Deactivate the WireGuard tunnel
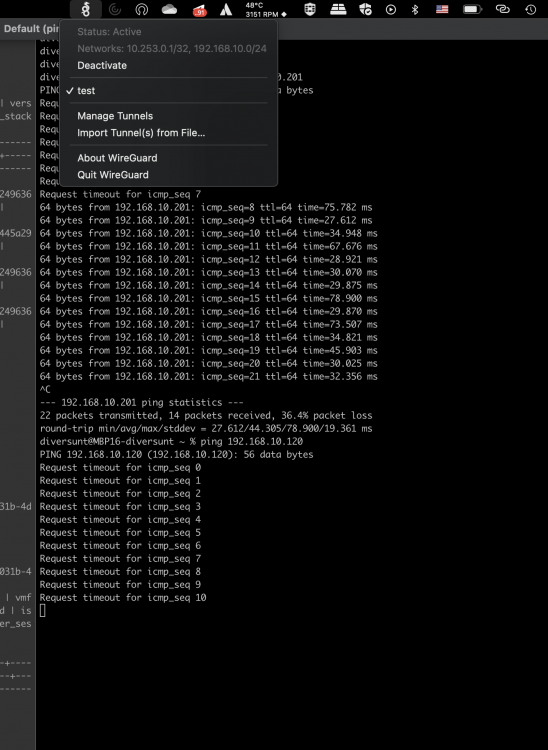This screenshot has height=750, width=548. (102, 66)
